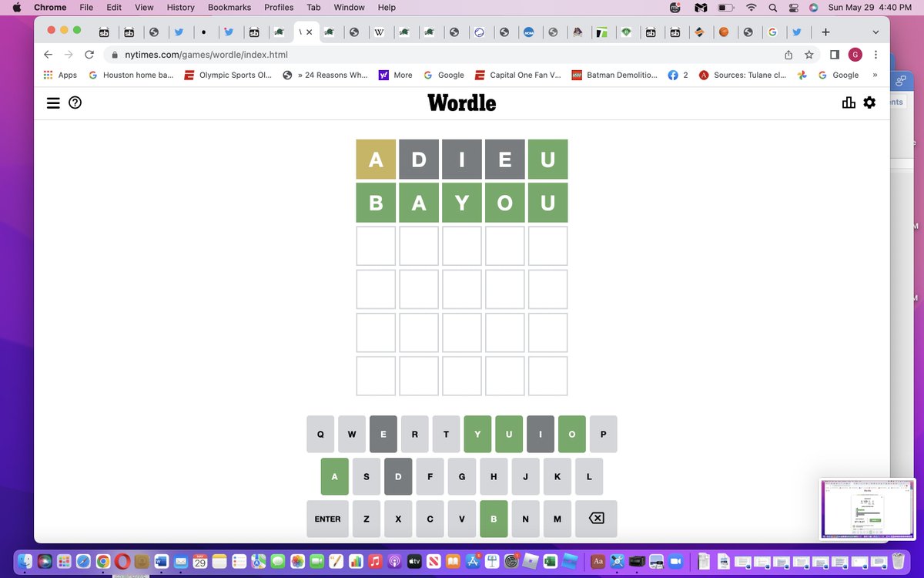Screen dimensions: 924x578
Task: Open the Help menu in the menu bar
Action: (x=387, y=8)
